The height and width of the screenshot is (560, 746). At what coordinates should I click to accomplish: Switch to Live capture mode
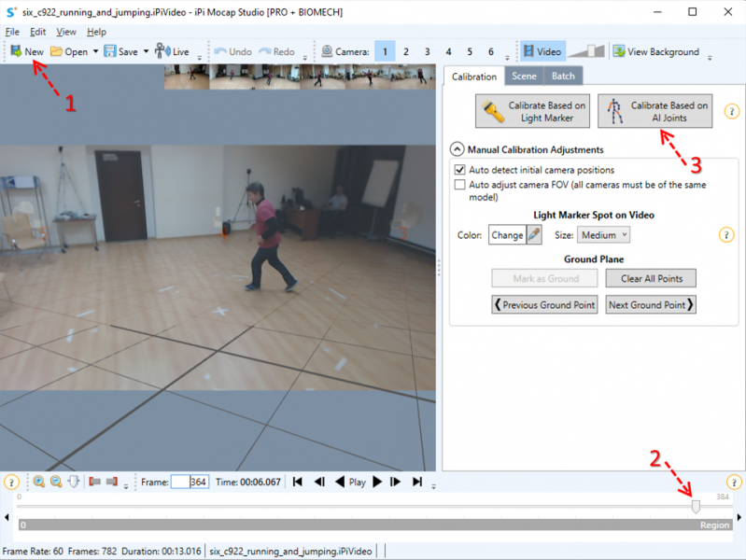[172, 51]
